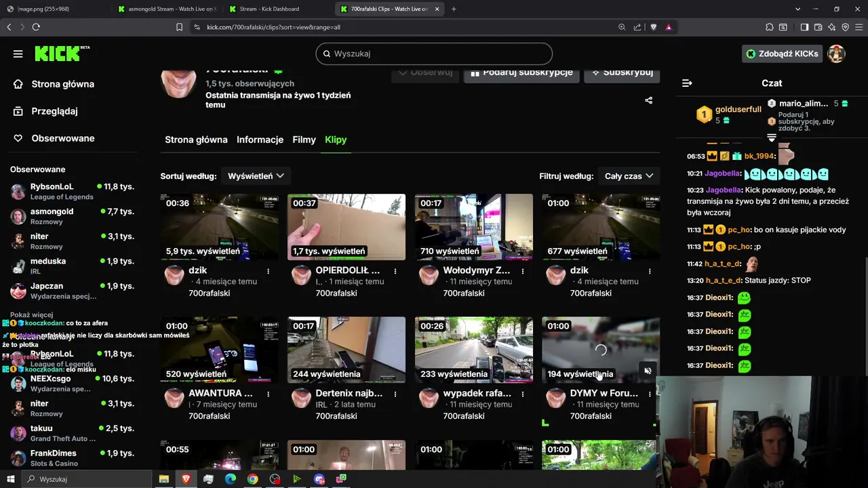Open File Explorer from taskbar
Screen dimensions: 868x488
(163, 479)
